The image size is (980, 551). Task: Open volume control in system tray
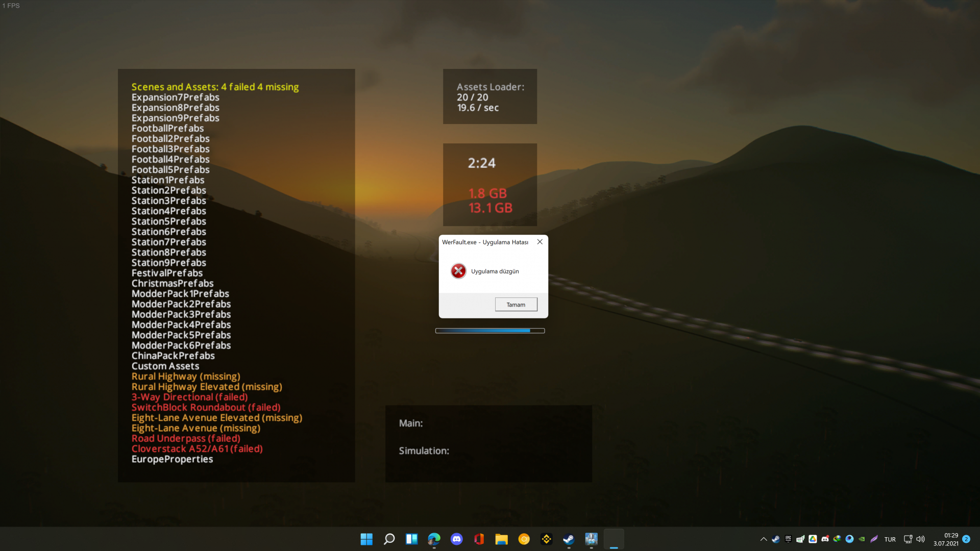click(x=920, y=539)
